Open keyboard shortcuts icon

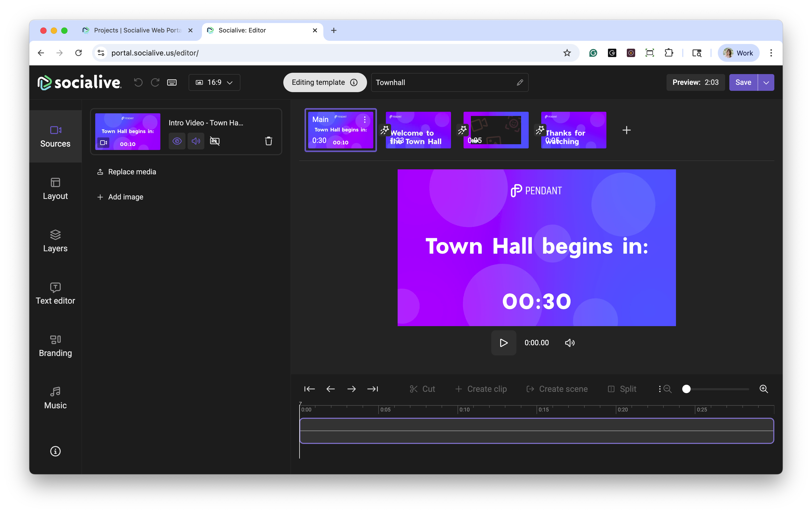pyautogui.click(x=172, y=82)
